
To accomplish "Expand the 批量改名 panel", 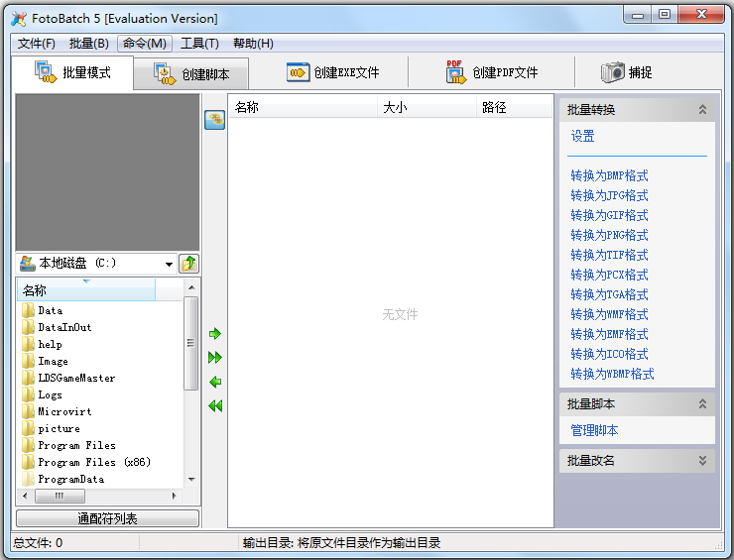I will click(702, 460).
